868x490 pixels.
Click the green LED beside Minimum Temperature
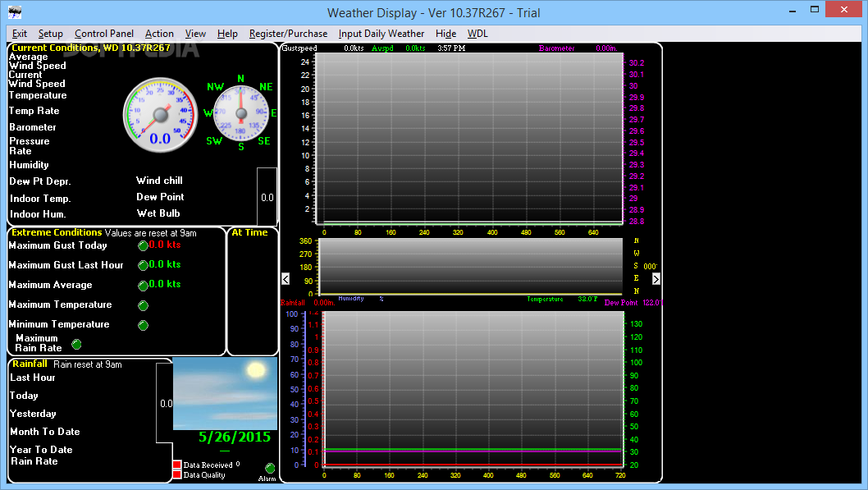143,325
